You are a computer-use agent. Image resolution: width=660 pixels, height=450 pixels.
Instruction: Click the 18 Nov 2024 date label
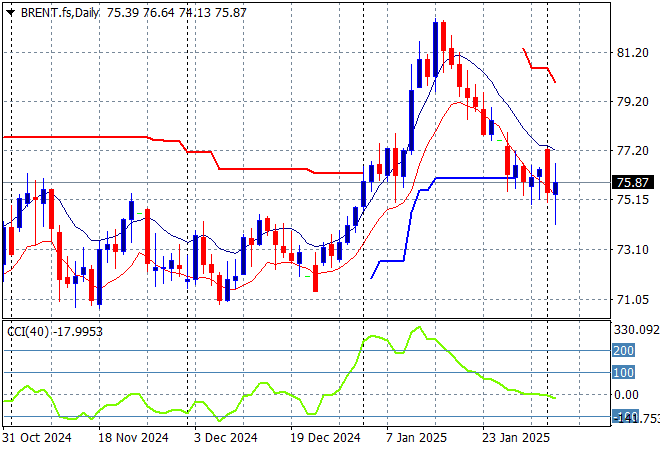(133, 438)
